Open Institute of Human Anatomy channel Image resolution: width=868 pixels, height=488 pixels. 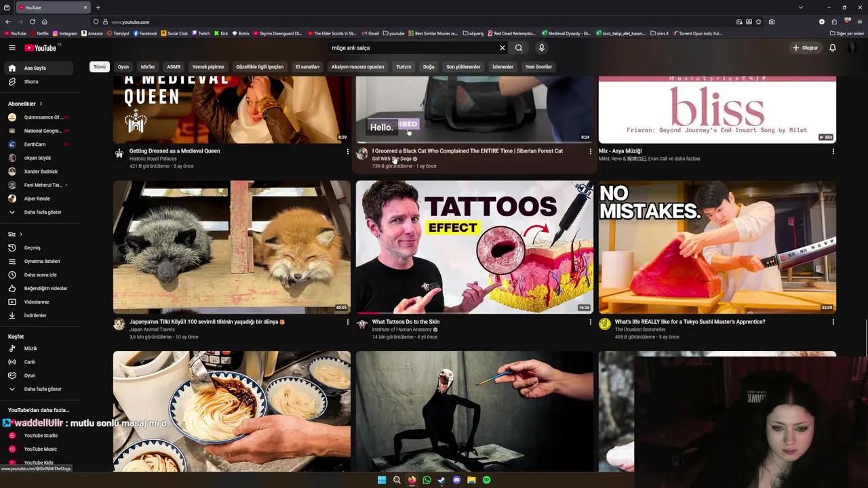coord(402,329)
